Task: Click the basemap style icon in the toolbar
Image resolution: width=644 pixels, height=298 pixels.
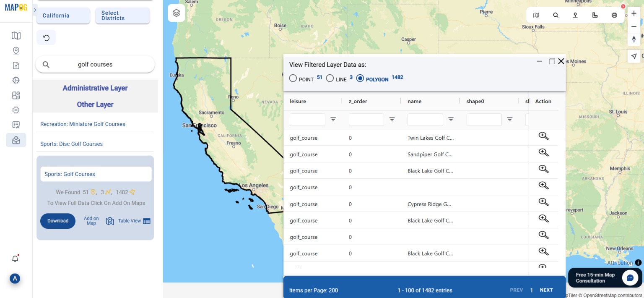Action: click(536, 15)
